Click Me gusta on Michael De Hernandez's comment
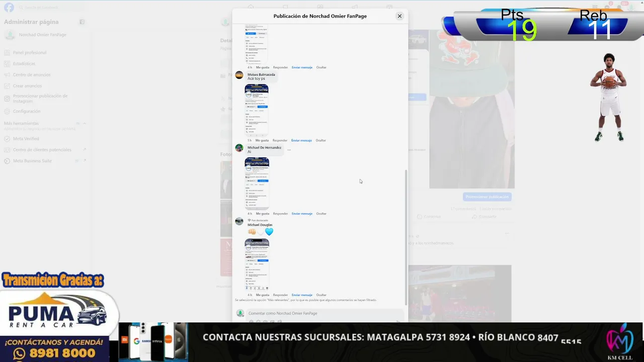The height and width of the screenshot is (362, 644). [263, 214]
